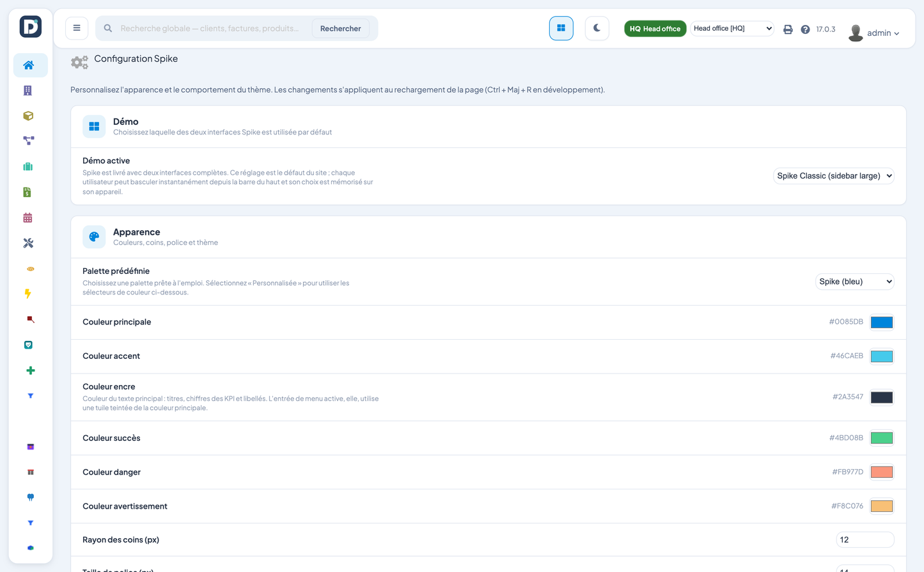Click the magnifier icon in search bar

point(108,28)
